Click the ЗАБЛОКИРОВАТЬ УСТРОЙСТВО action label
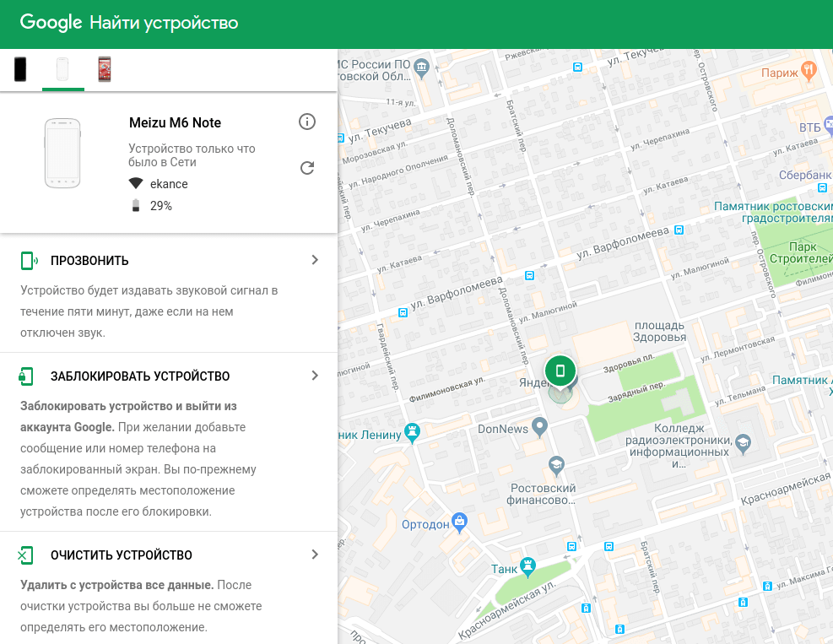The image size is (833, 644). pyautogui.click(x=140, y=376)
